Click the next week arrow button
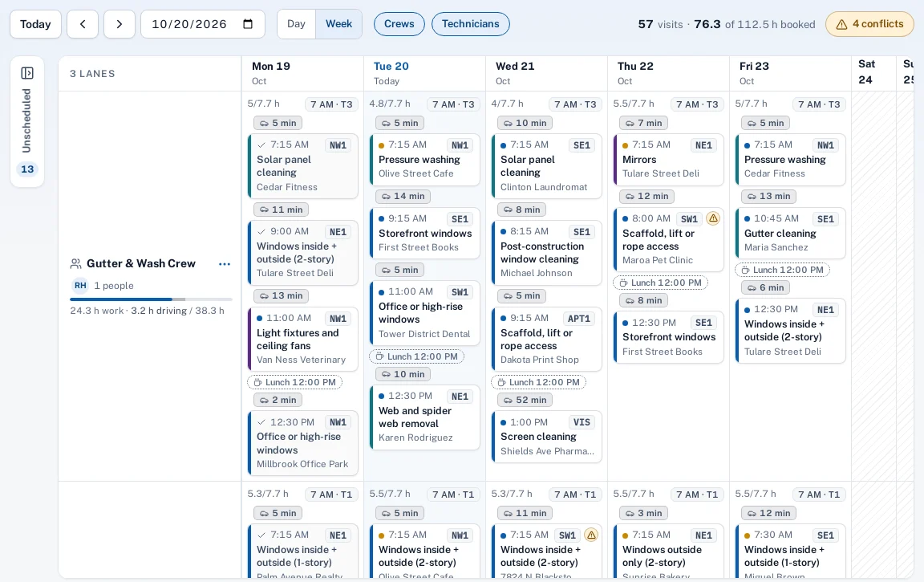The height and width of the screenshot is (582, 924). pos(119,24)
